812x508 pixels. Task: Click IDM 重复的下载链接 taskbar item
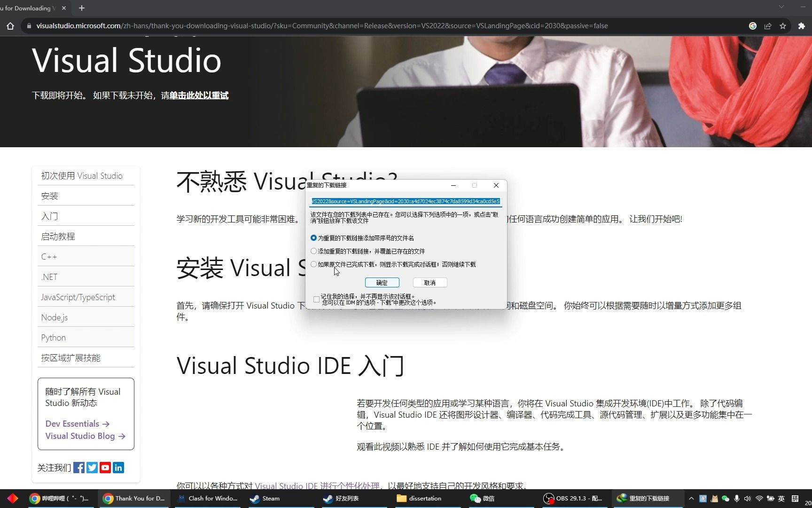(647, 498)
